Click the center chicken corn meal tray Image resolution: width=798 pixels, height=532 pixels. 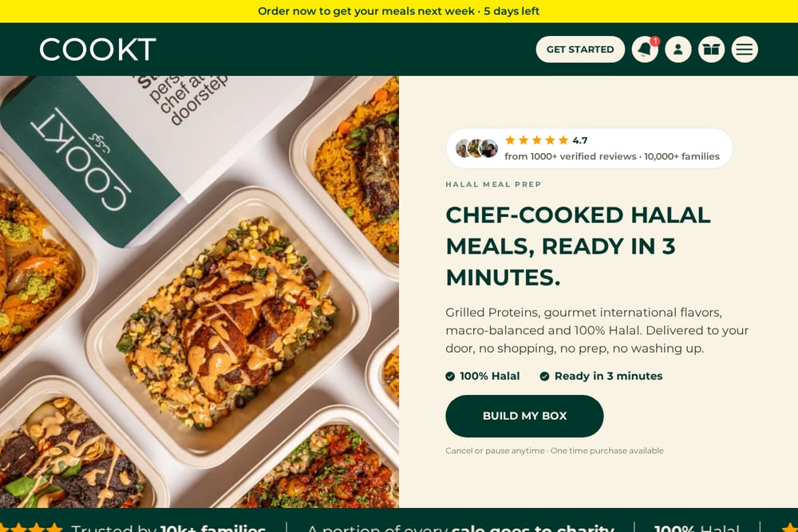227,325
